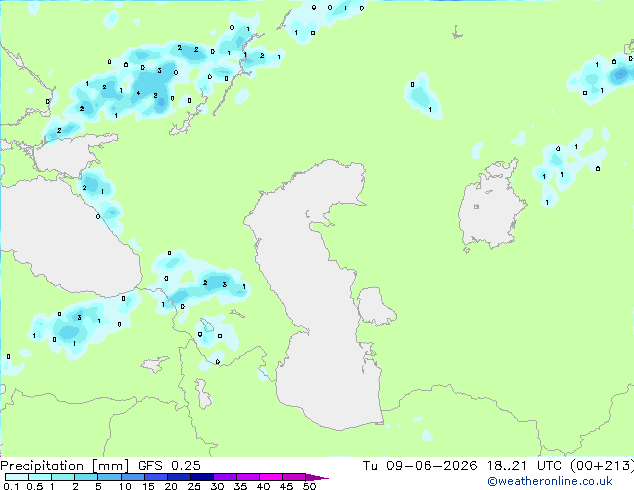Click the "30" legend scale label
This screenshot has height=490, width=634.
(217, 486)
